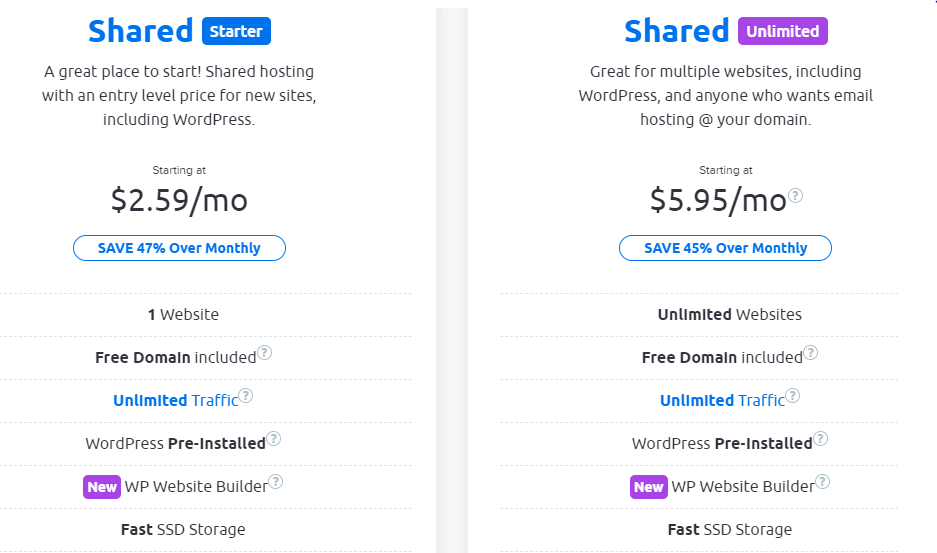The image size is (937, 553).
Task: Click Shared heading of the Starter plan
Action: (140, 31)
